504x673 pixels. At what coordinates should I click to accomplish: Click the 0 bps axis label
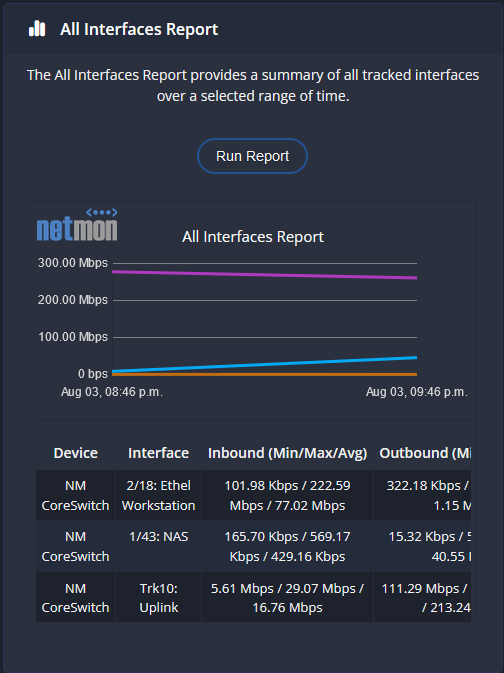(93, 374)
